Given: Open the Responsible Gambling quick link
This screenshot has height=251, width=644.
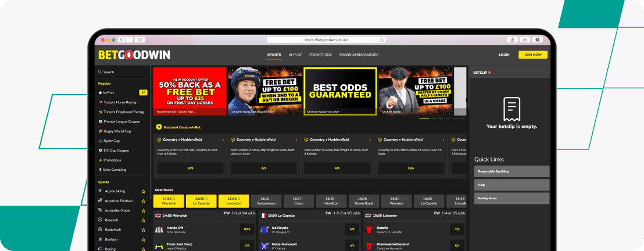Looking at the screenshot, I should [x=511, y=171].
